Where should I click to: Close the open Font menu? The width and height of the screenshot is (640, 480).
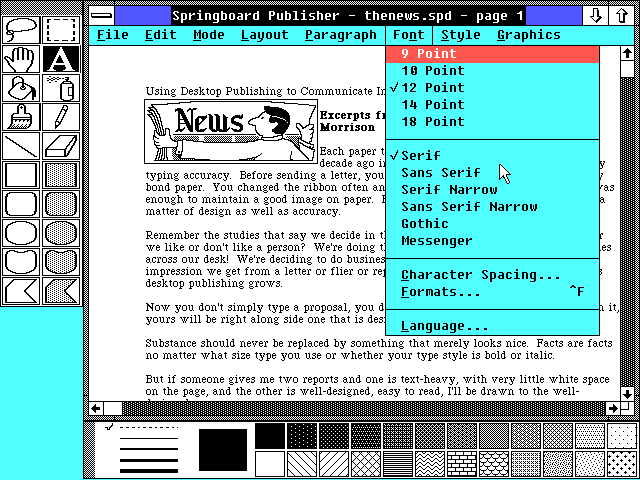point(409,35)
